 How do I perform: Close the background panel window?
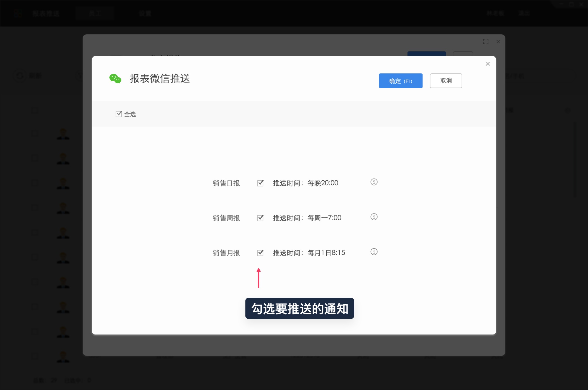(x=498, y=42)
